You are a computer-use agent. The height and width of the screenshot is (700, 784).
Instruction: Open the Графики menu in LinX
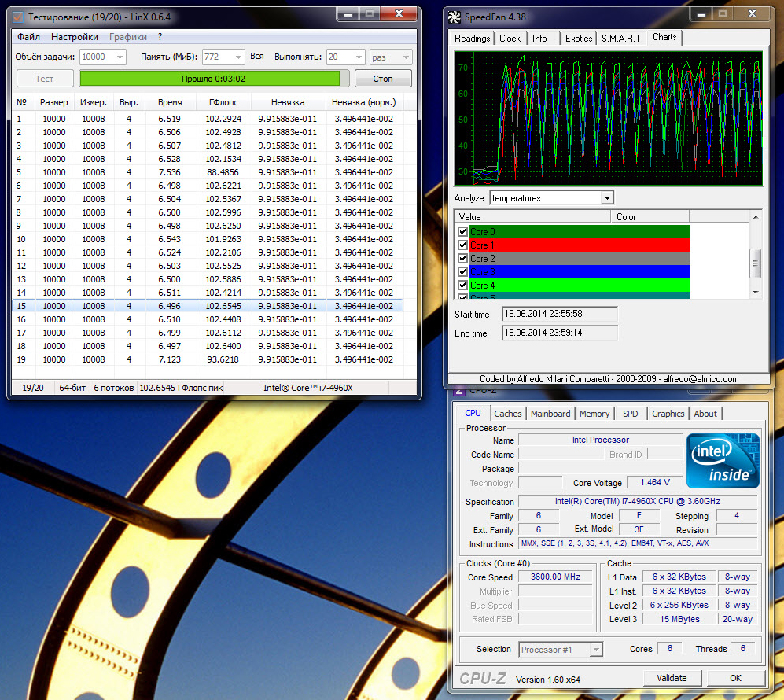pos(128,37)
